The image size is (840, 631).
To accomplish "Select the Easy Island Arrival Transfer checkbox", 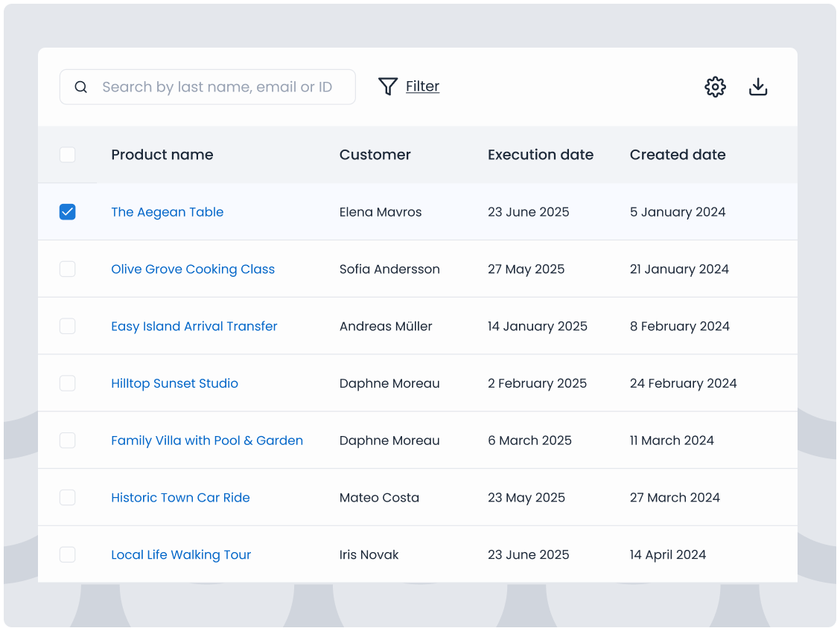I will point(68,326).
